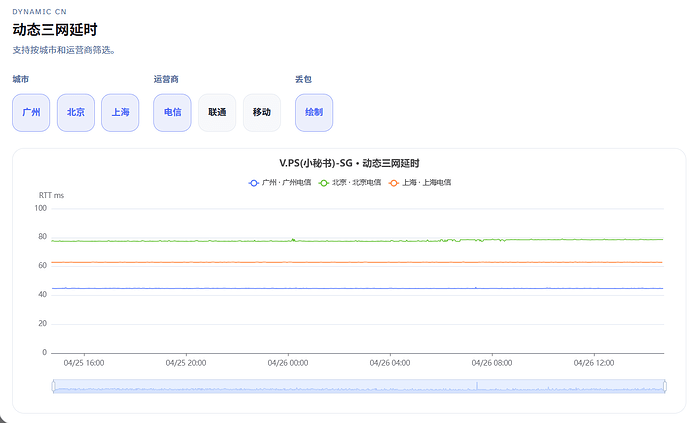Screen dimensions: 690x423
Task: Click the green Beijing latency line
Action: (356, 241)
